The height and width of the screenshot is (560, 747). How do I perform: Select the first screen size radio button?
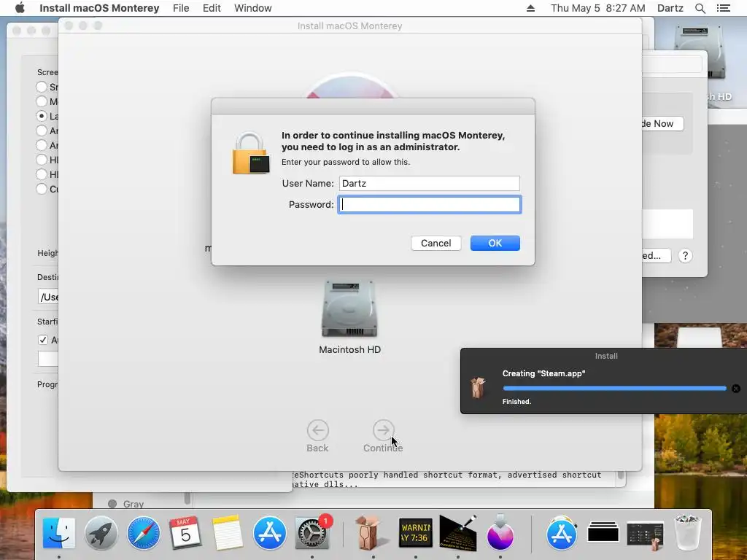pyautogui.click(x=42, y=87)
